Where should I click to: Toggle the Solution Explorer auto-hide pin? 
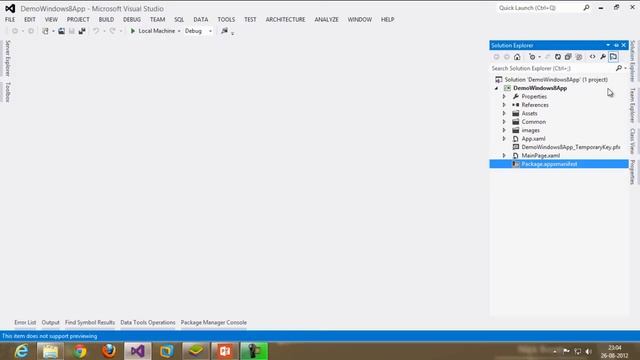click(616, 45)
